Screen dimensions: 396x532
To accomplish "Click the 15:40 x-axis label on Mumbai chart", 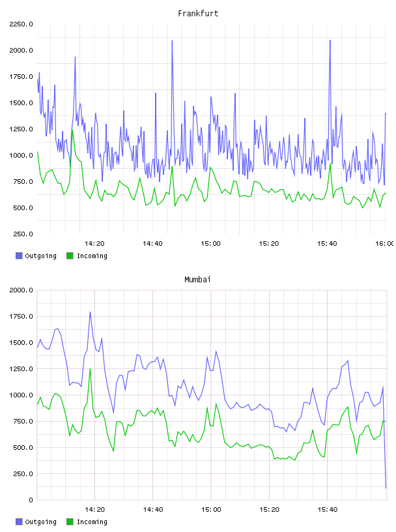I will pyautogui.click(x=328, y=510).
